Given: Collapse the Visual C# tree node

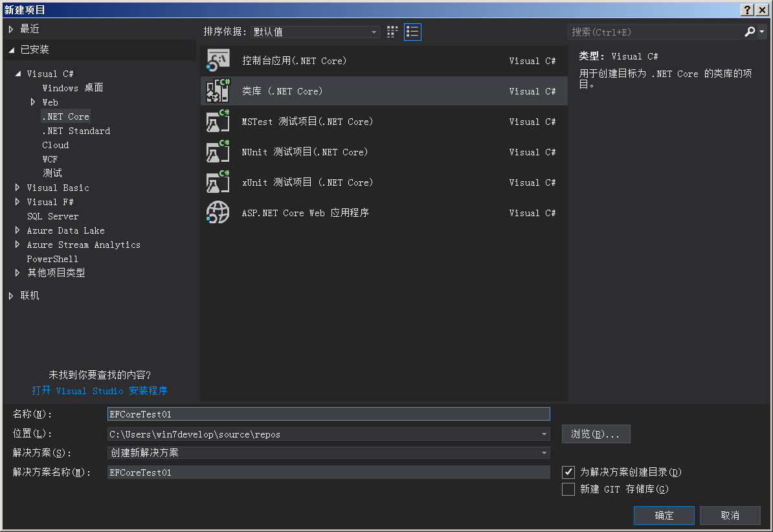Looking at the screenshot, I should pyautogui.click(x=18, y=73).
